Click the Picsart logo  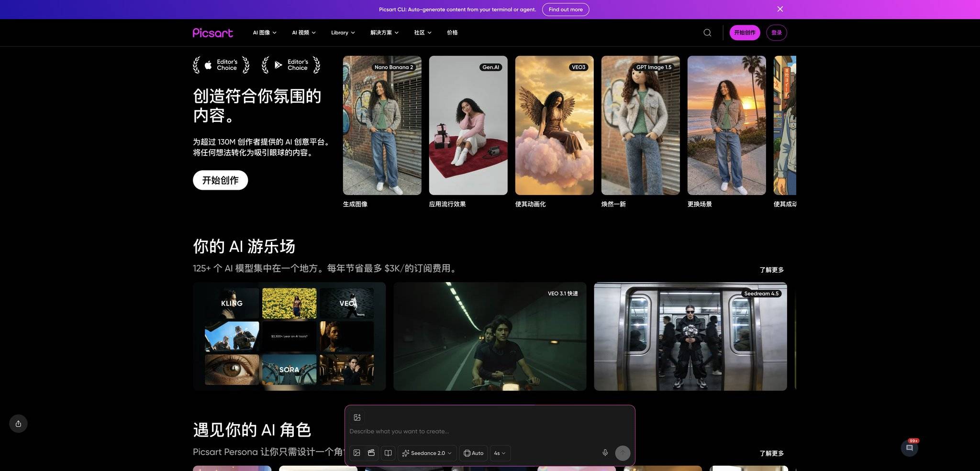212,33
